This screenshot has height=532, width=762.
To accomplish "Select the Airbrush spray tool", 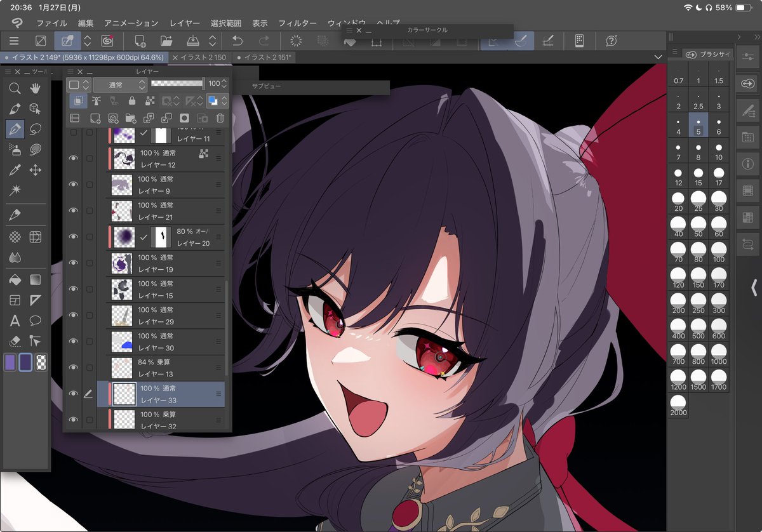I will [x=15, y=149].
